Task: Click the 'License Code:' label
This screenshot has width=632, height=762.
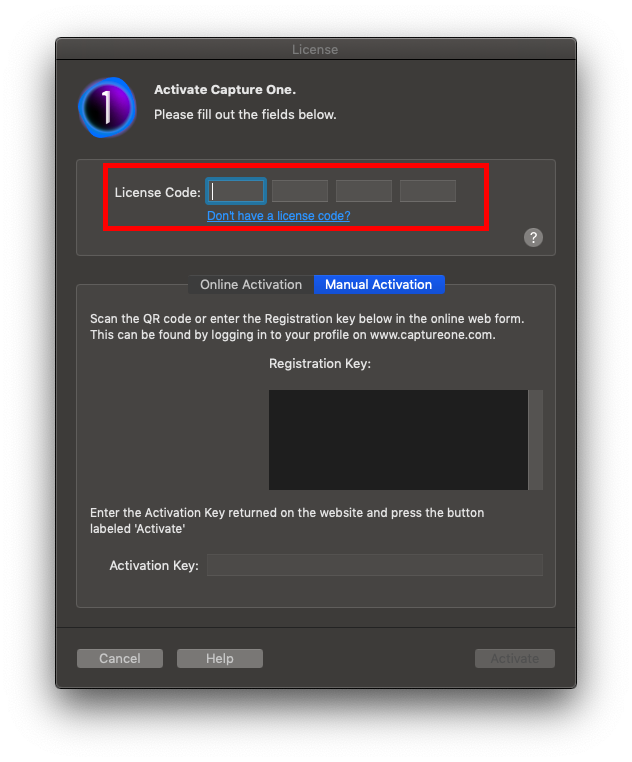Action: (158, 192)
